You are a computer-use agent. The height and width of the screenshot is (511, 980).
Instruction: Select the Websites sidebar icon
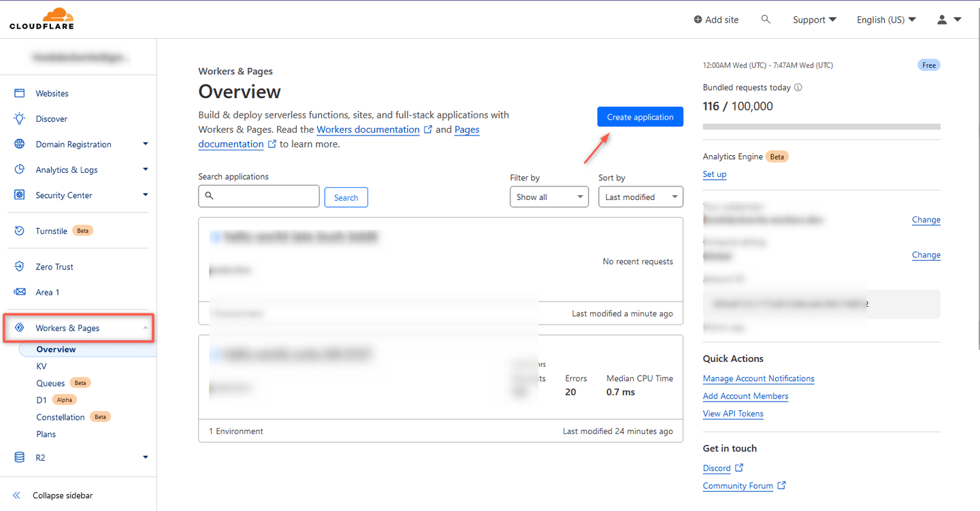point(19,93)
